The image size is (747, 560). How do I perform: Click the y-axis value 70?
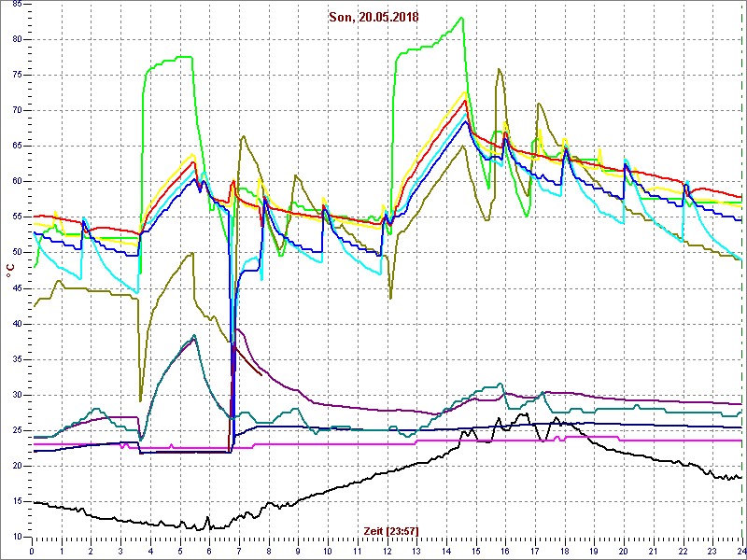[16, 110]
